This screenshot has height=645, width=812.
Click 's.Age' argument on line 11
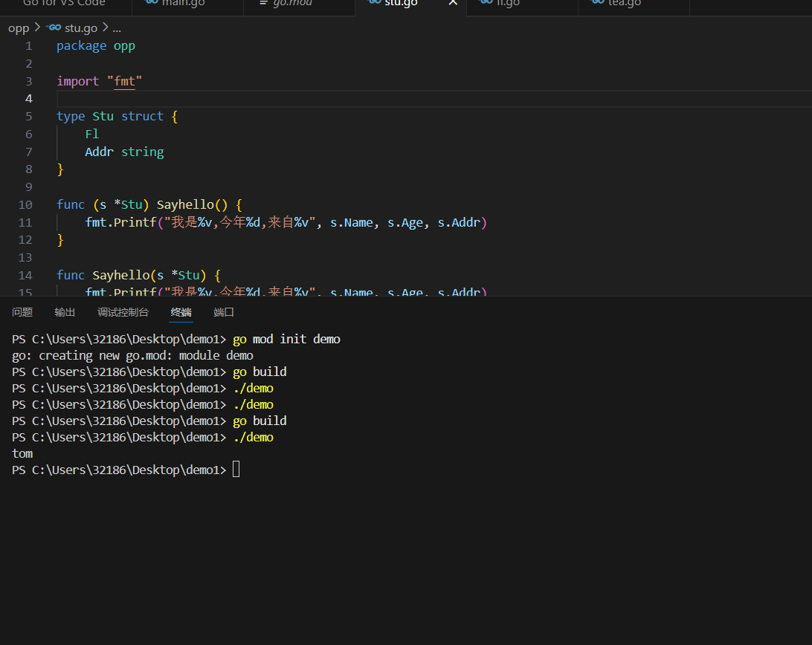click(x=405, y=223)
